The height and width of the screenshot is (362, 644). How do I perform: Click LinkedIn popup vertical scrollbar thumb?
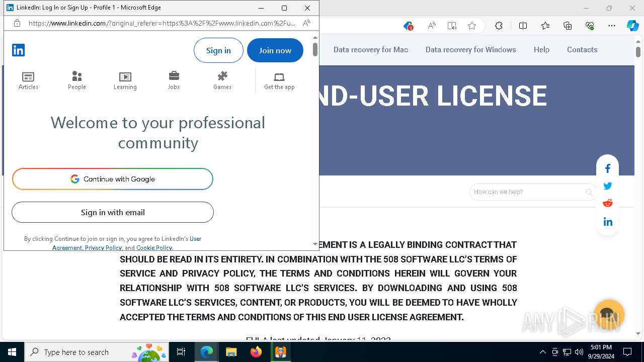pos(315,49)
